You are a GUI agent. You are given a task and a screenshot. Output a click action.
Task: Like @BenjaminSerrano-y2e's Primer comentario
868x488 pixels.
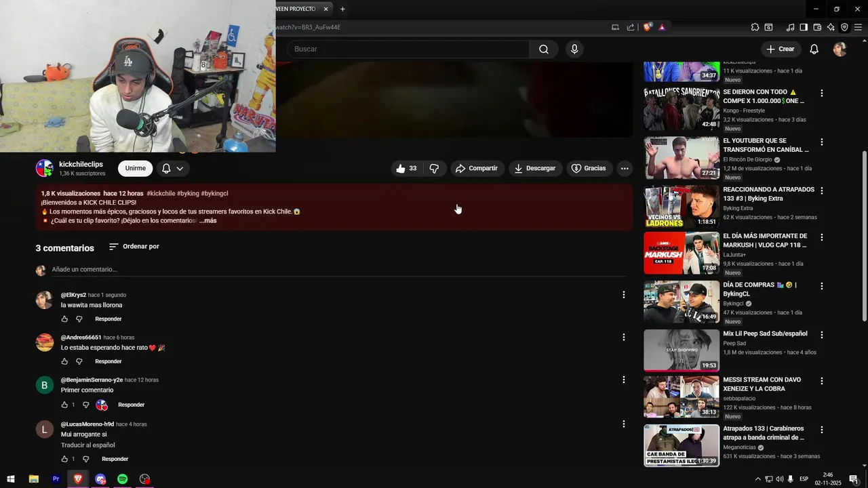click(64, 405)
